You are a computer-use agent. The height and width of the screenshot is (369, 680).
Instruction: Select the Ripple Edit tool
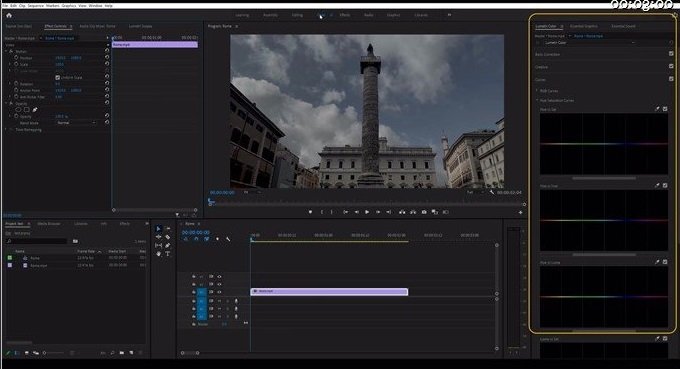coord(158,237)
